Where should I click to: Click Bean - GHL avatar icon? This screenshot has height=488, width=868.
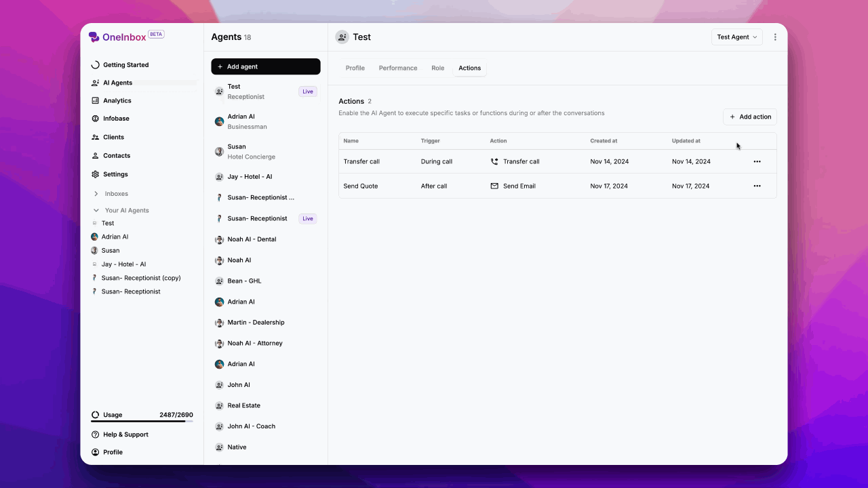[x=219, y=281]
